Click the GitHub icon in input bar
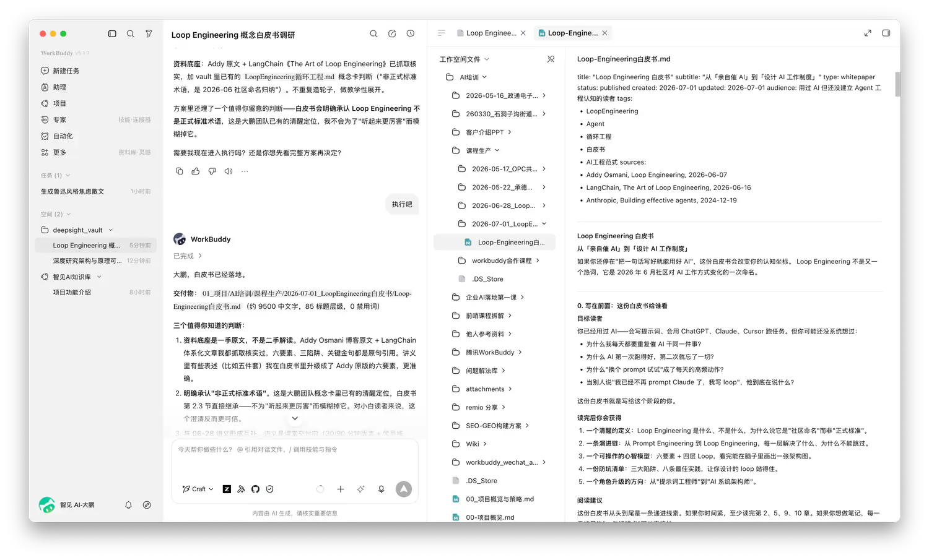This screenshot has height=560, width=929. tap(255, 489)
